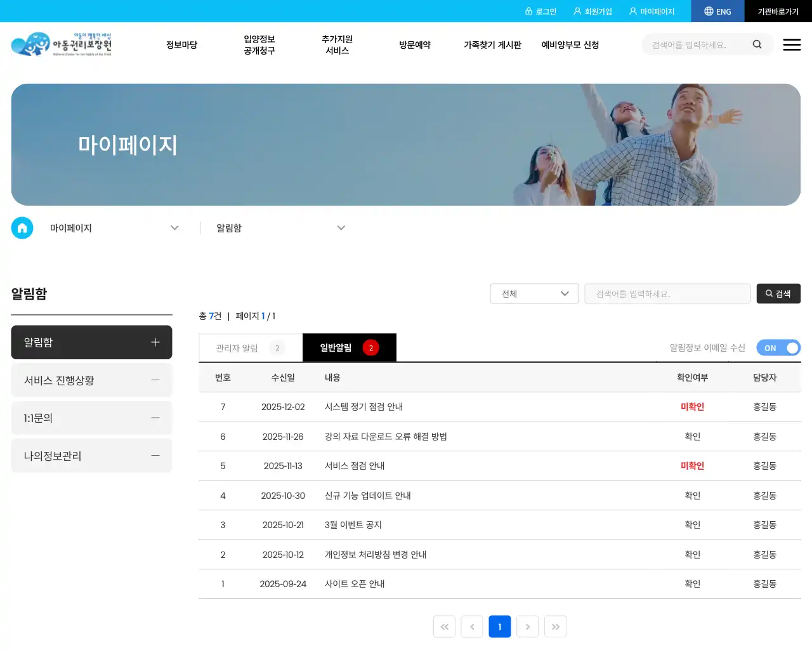Jump to last page with double-arrow pagination icon
The height and width of the screenshot is (650, 812).
555,627
